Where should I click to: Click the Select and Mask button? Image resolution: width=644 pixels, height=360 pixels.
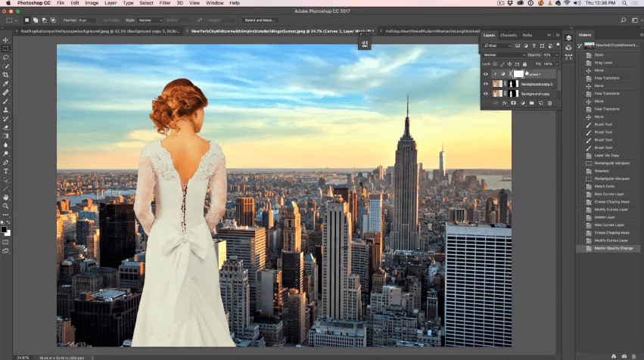click(260, 20)
